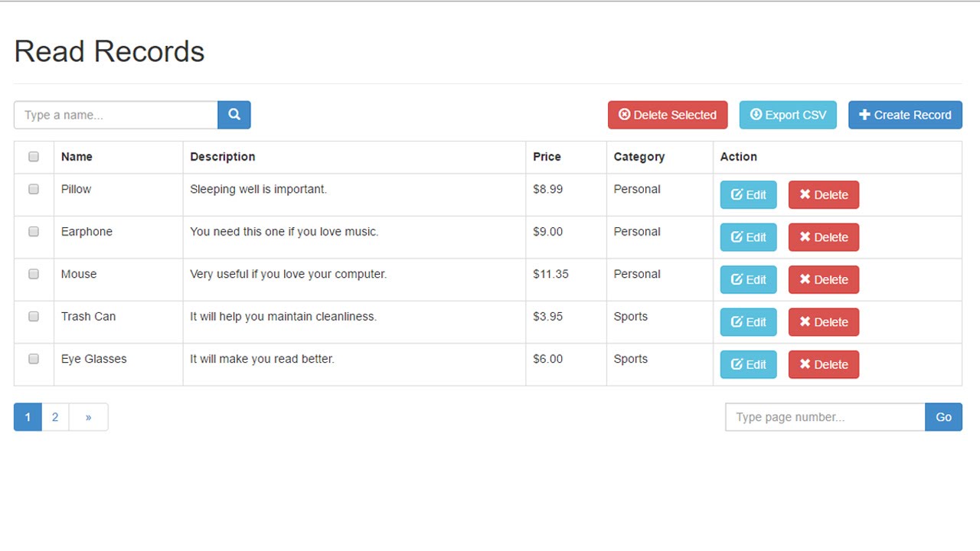Delete the Earphone record
Image resolution: width=980 pixels, height=551 pixels.
click(824, 237)
